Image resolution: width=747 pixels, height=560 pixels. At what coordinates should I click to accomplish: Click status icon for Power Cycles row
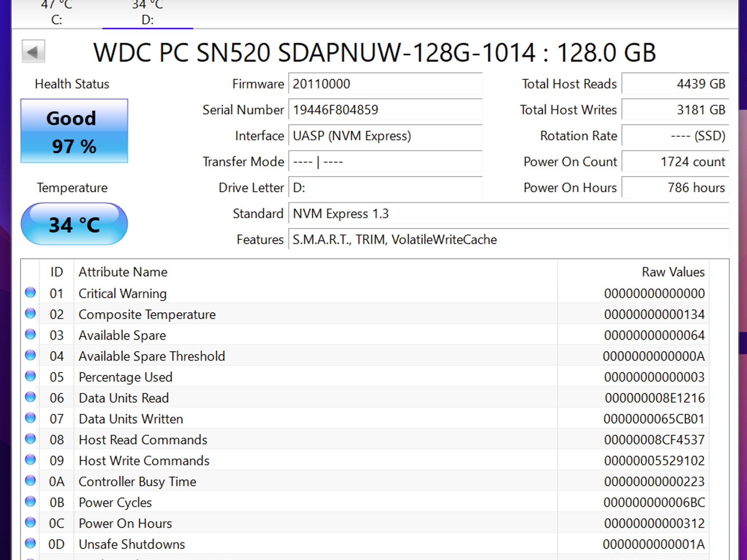pos(30,502)
